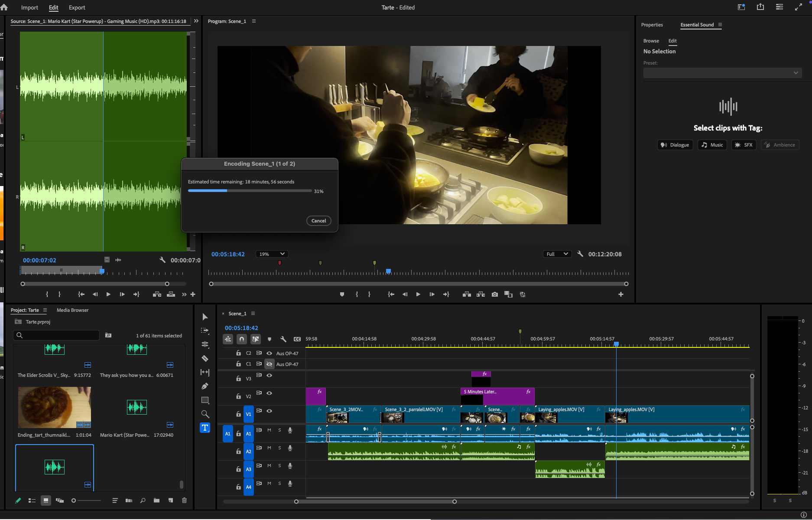812x520 pixels.
Task: Switch Project panel to List View
Action: (32, 500)
